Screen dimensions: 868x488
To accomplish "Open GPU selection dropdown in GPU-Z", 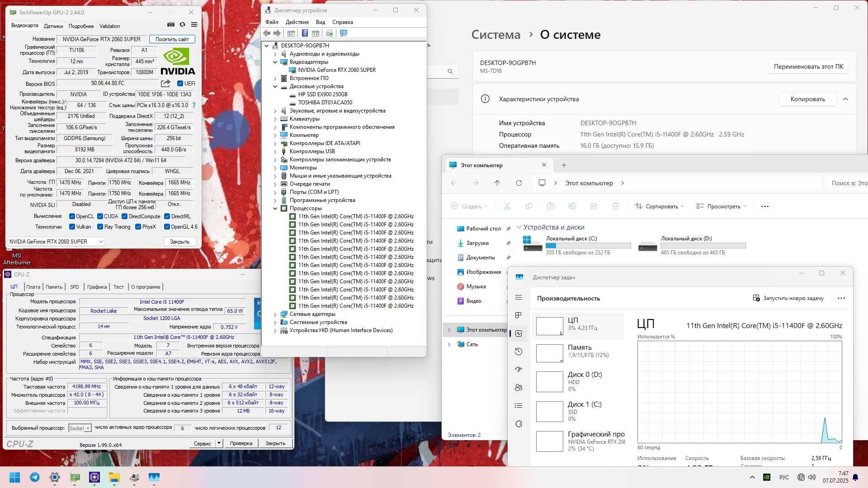I will pos(56,242).
